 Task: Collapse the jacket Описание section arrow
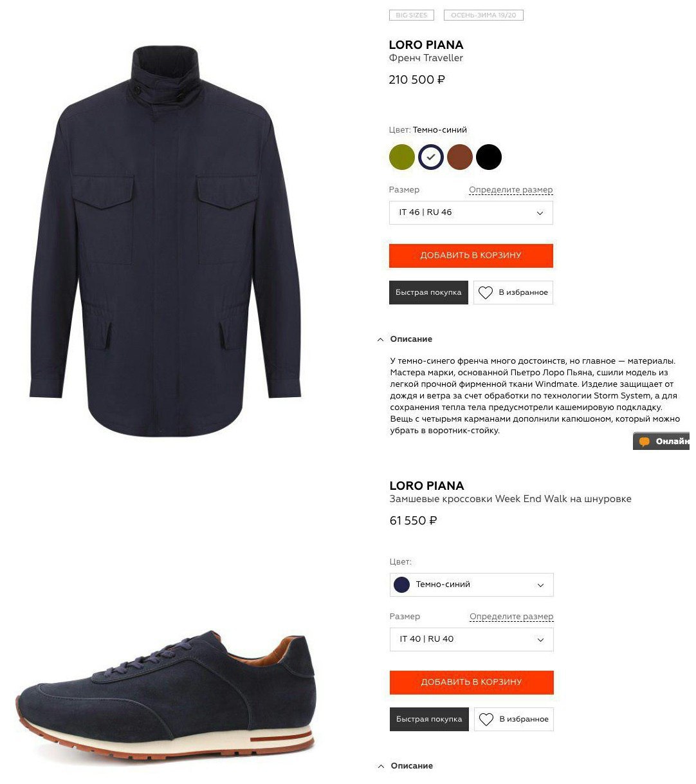[380, 340]
